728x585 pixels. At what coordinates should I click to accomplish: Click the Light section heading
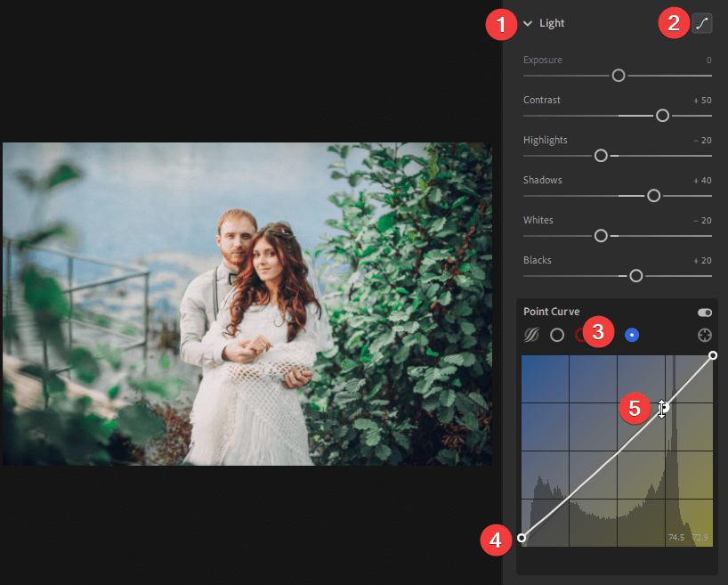click(552, 23)
